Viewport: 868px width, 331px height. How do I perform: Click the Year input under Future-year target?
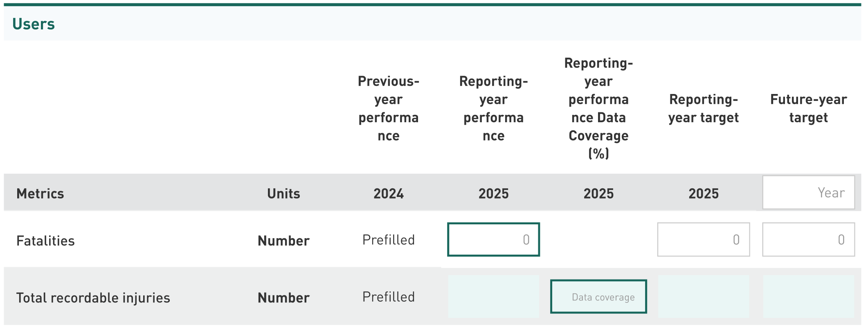808,192
